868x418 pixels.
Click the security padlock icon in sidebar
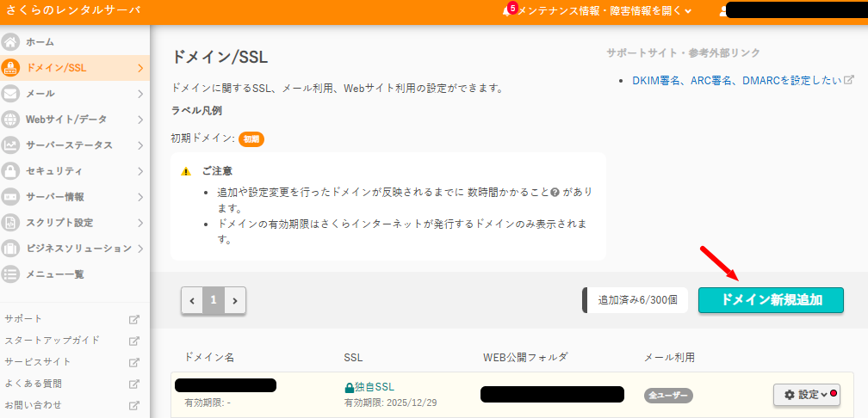(x=11, y=170)
